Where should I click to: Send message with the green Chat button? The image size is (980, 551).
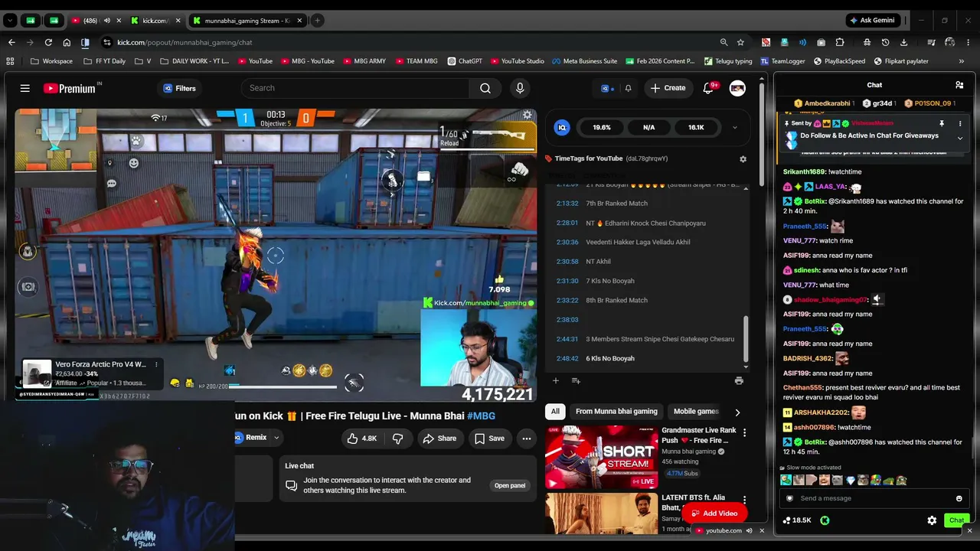956,520
